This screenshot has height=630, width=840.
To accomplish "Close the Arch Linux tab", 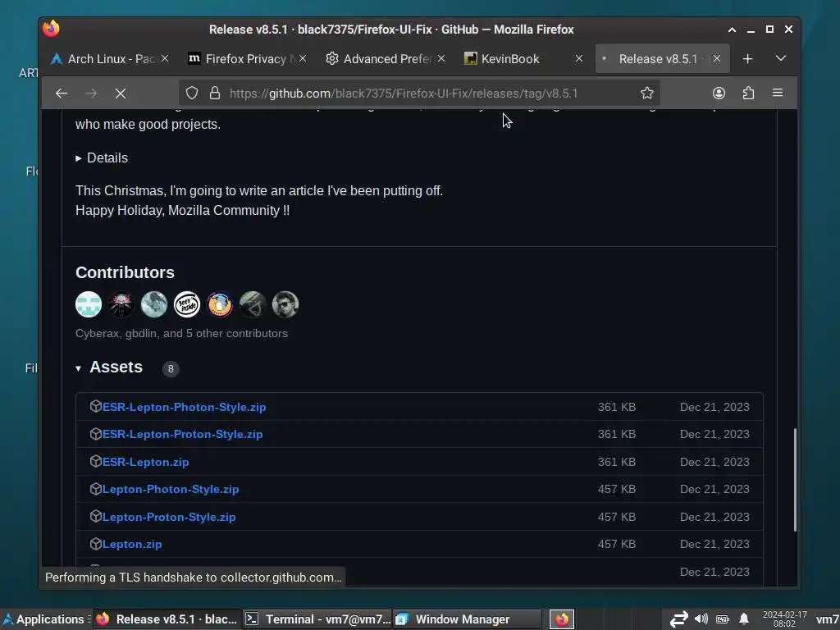I will click(165, 58).
